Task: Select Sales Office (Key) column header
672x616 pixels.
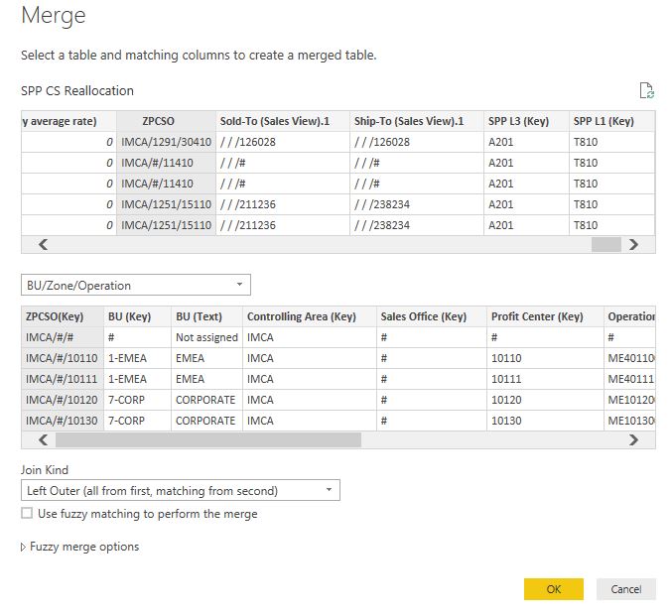Action: pyautogui.click(x=432, y=316)
